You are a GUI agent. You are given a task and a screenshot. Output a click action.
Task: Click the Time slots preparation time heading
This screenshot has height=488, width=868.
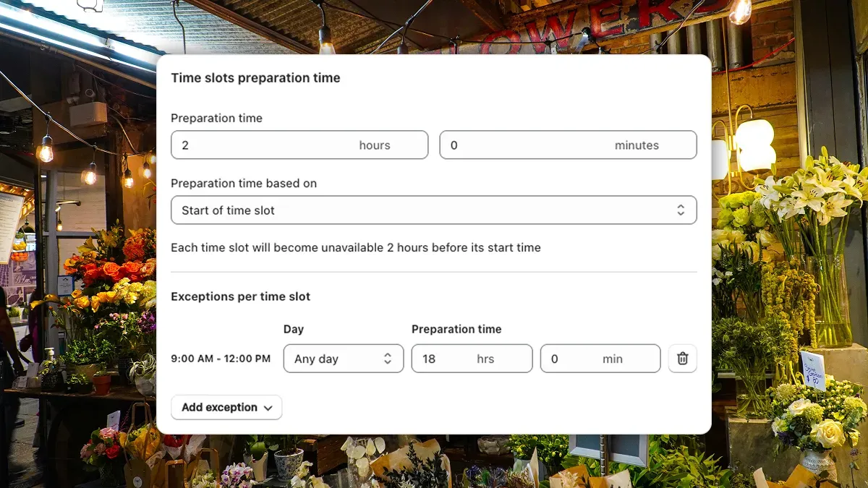pos(255,78)
